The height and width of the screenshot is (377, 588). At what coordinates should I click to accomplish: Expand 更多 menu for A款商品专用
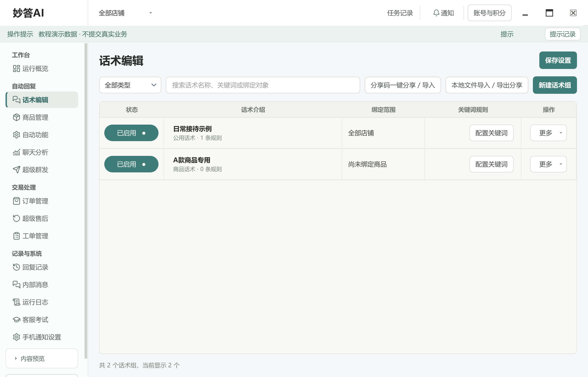[548, 164]
